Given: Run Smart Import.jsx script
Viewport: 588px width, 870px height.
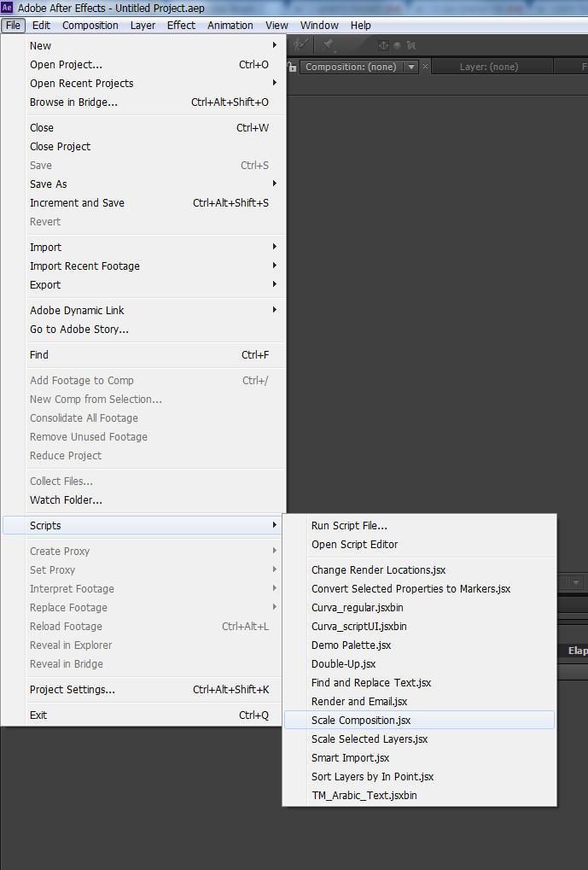Looking at the screenshot, I should coord(419,758).
